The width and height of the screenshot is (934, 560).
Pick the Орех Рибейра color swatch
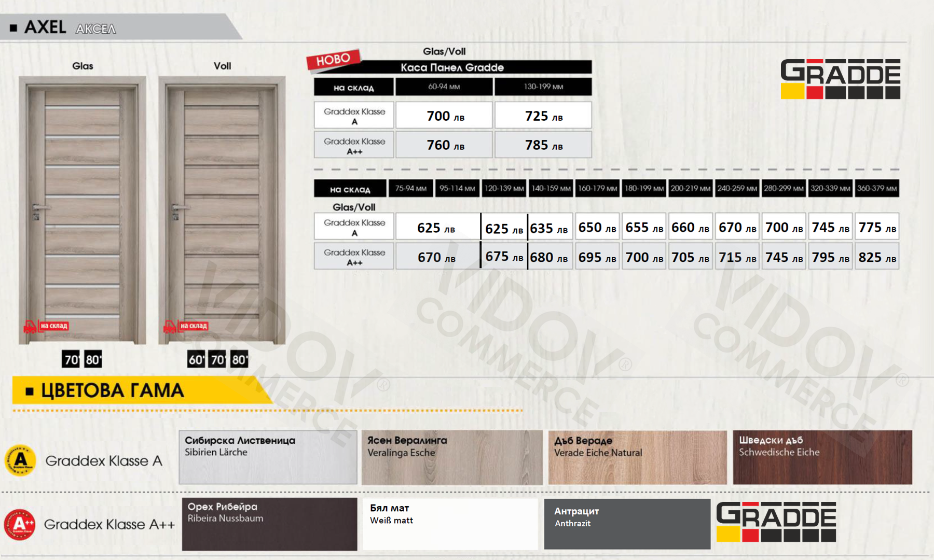(269, 524)
